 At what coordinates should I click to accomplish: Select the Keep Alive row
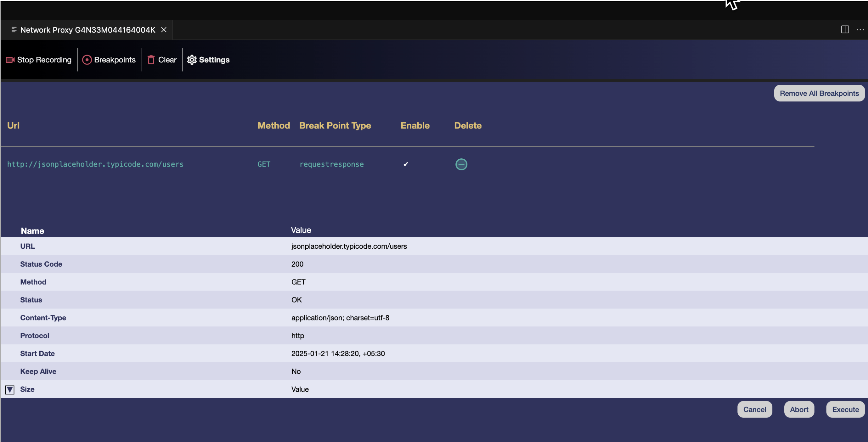[38, 371]
